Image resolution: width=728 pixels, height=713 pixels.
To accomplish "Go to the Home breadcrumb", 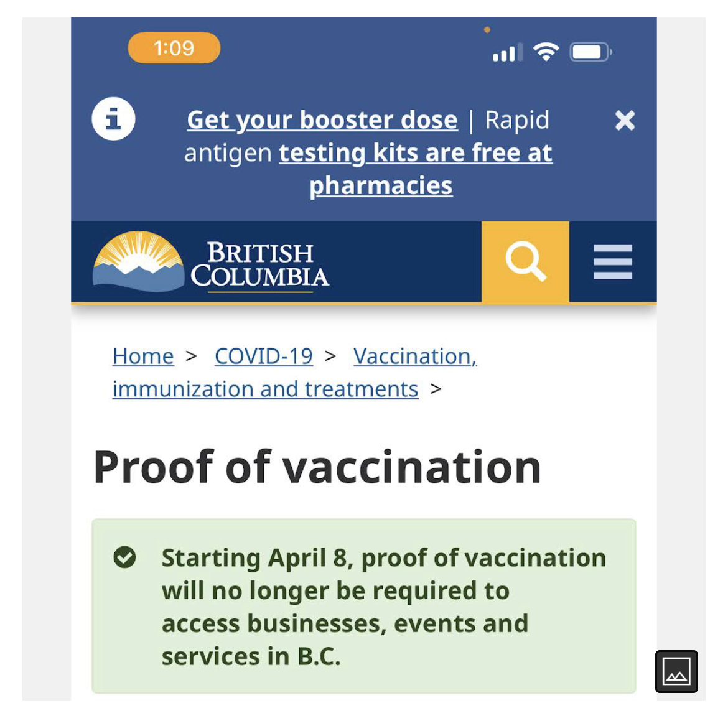I will [x=143, y=357].
